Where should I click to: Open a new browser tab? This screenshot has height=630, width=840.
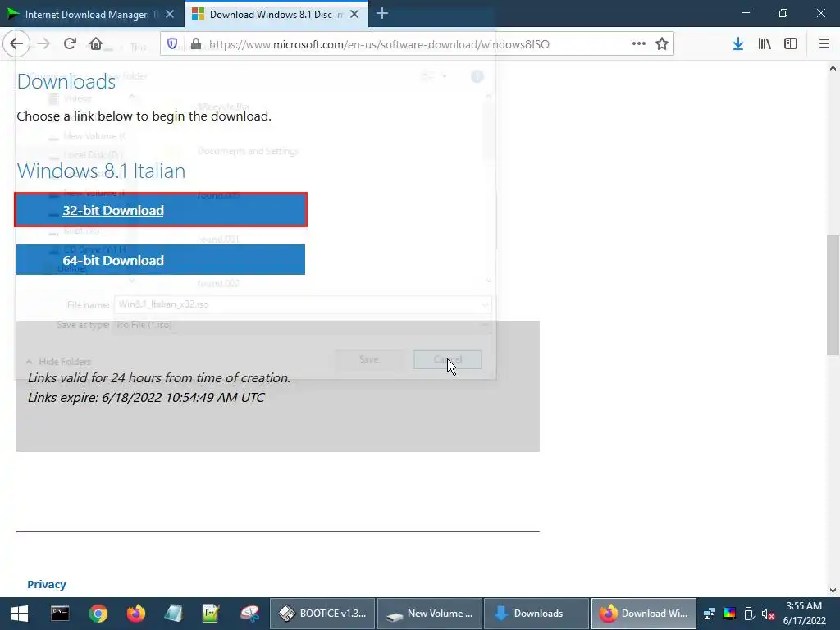pyautogui.click(x=382, y=14)
